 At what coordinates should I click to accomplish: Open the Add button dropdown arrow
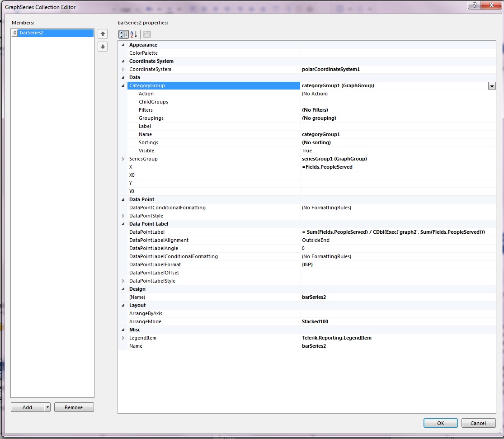click(x=47, y=407)
